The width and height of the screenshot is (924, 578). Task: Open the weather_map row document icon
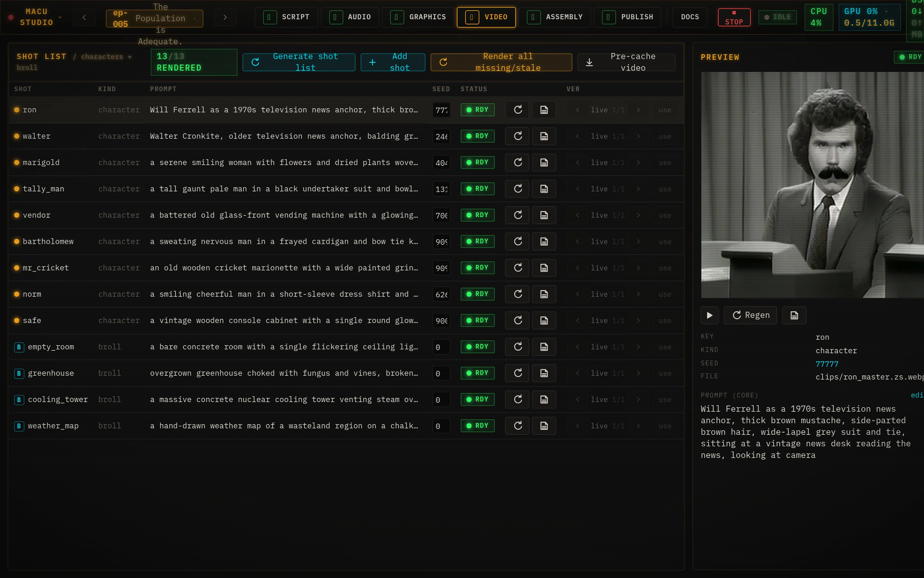pos(544,426)
